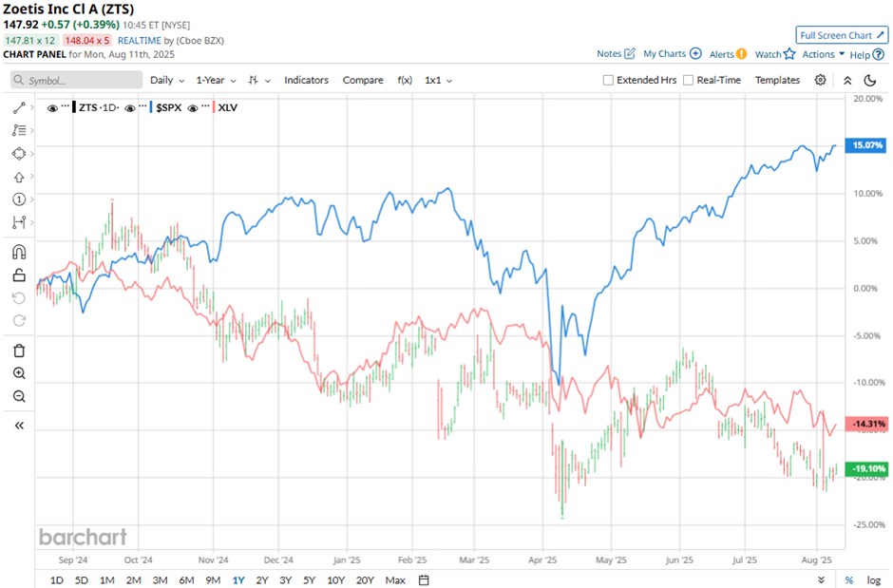Select the 5Y time range tab
Image resolution: width=893 pixels, height=588 pixels.
tap(310, 580)
